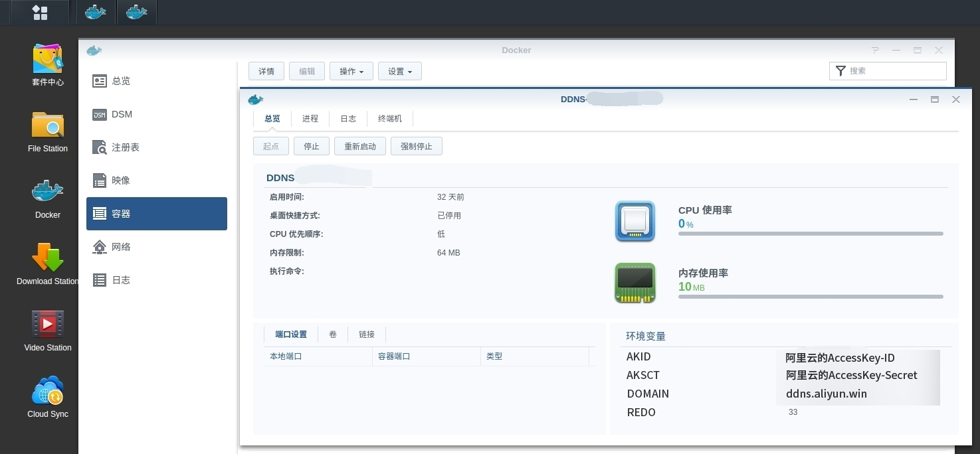Switch to 终端机 terminal tab
The image size is (980, 454).
(390, 119)
